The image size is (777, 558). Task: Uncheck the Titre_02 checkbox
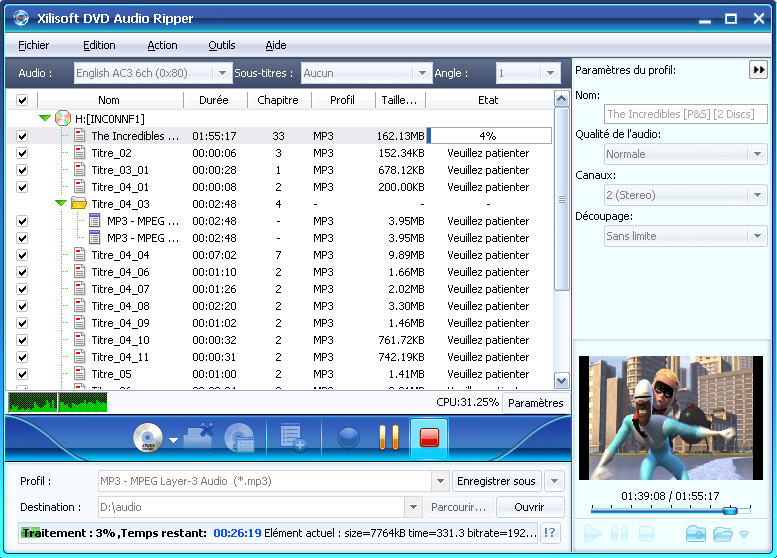(x=22, y=153)
